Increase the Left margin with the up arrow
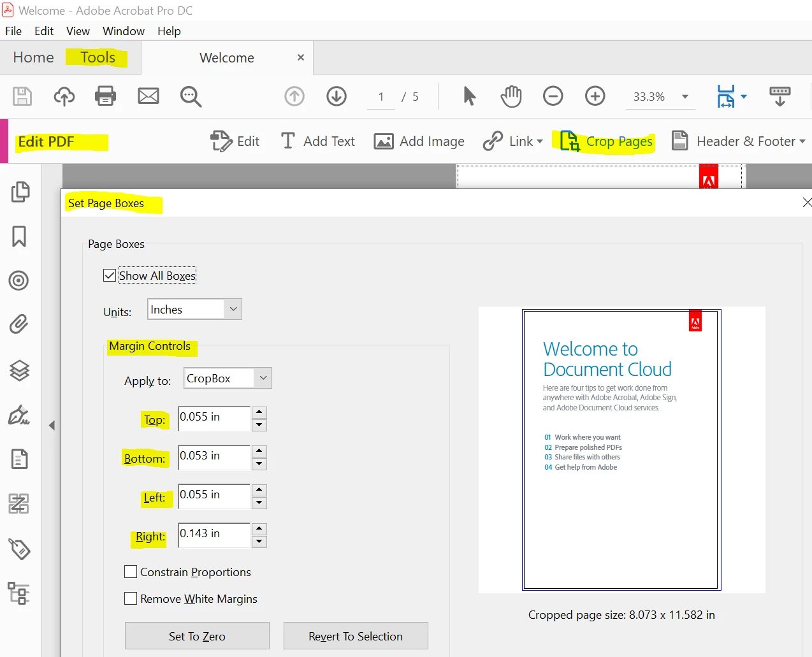Screen dimensions: 812x657 (x=259, y=490)
